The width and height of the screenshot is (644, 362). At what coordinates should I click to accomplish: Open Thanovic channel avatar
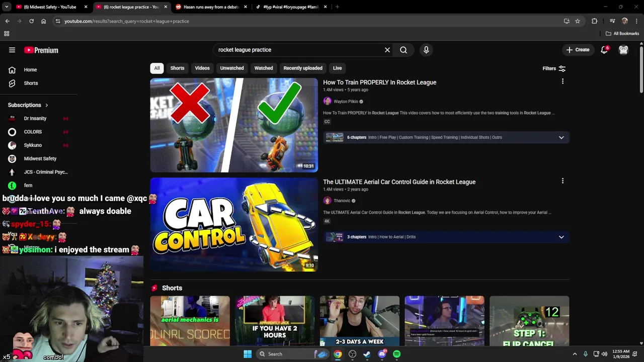pos(328,201)
